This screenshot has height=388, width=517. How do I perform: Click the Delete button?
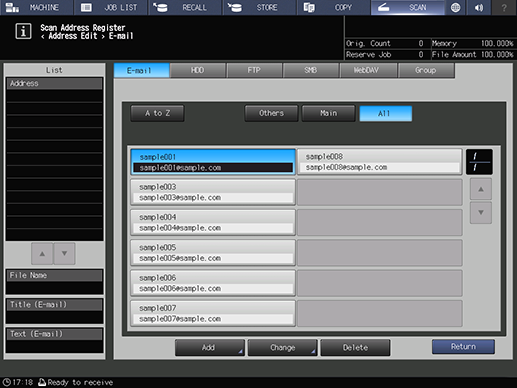[x=355, y=348]
